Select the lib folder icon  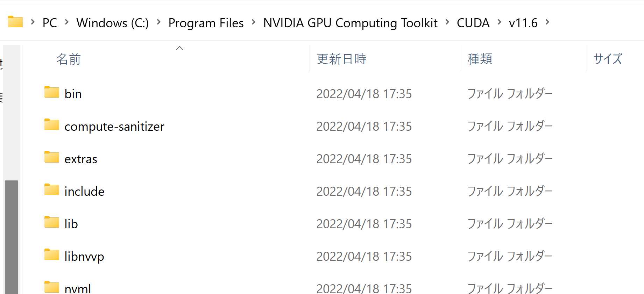[x=52, y=222]
